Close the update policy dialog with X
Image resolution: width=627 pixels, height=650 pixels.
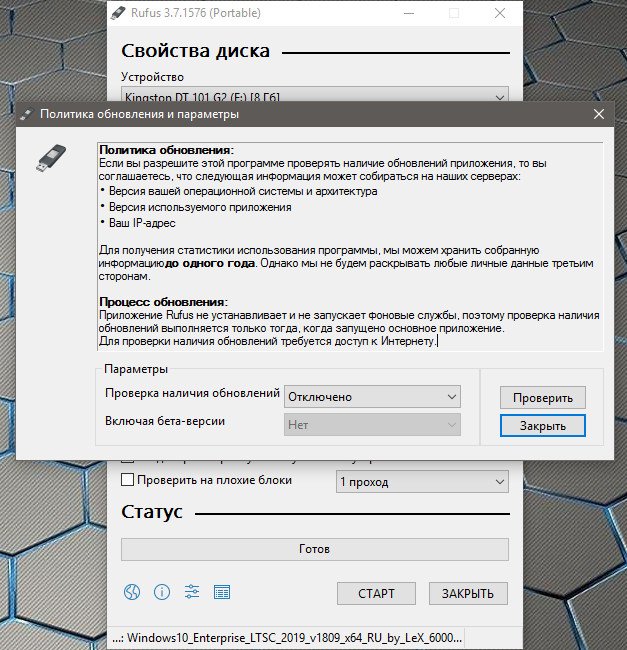point(599,115)
